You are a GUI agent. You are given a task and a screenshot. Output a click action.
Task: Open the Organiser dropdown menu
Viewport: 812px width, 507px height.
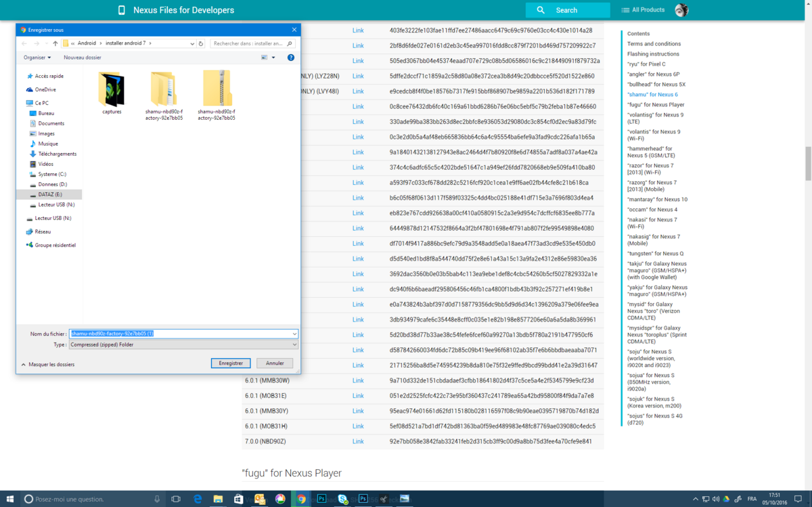(37, 58)
